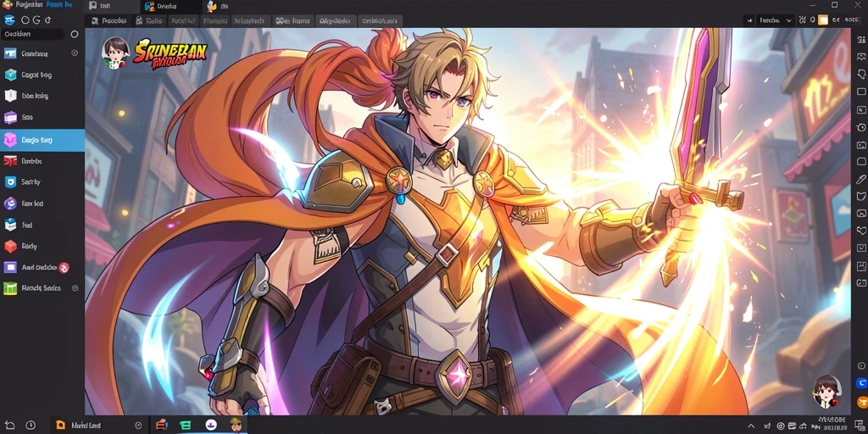868x434 pixels.
Task: Click the orange square button in the top-right toolbar
Action: [x=822, y=20]
